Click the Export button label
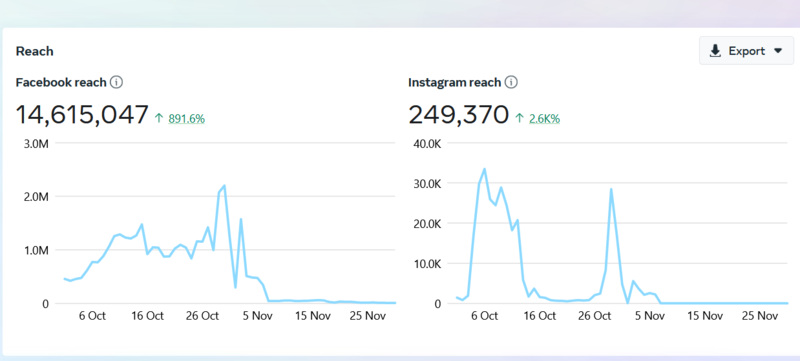The image size is (800, 361). [x=746, y=51]
